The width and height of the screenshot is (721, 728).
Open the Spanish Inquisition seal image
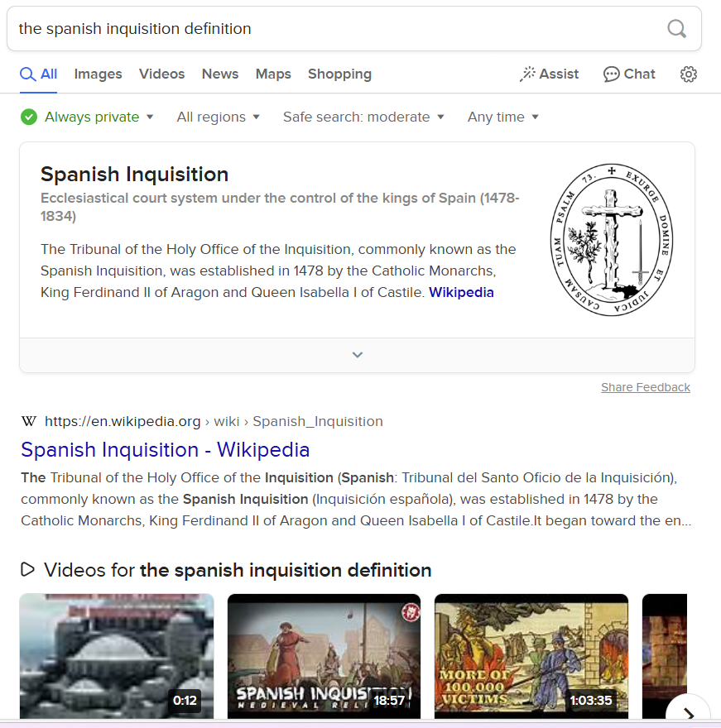[612, 240]
